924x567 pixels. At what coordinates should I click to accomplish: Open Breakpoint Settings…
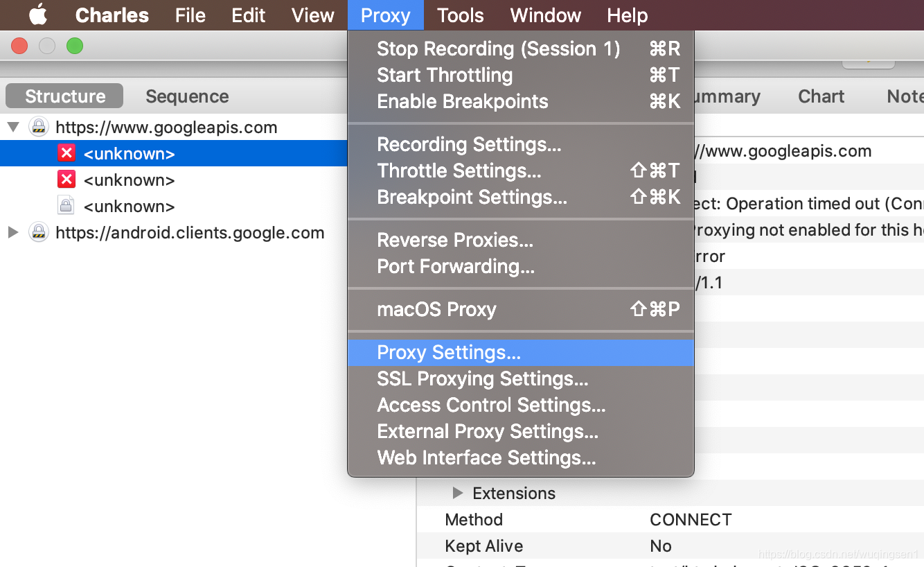[521, 197]
